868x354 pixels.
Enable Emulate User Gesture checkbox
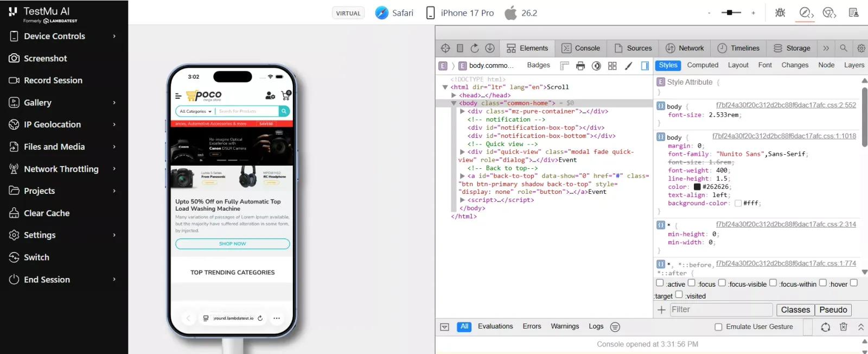tap(718, 327)
